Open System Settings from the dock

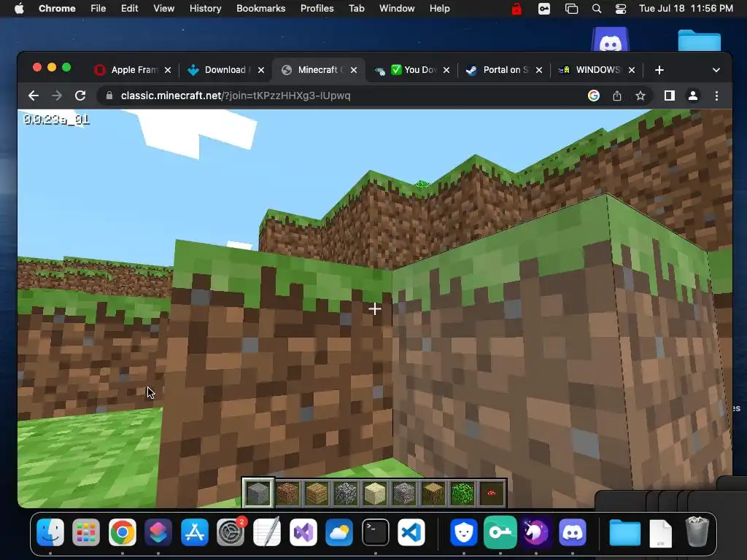click(x=231, y=532)
